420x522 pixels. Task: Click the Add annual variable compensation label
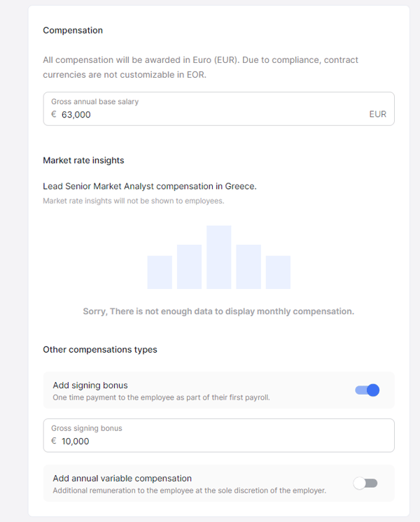[122, 479]
